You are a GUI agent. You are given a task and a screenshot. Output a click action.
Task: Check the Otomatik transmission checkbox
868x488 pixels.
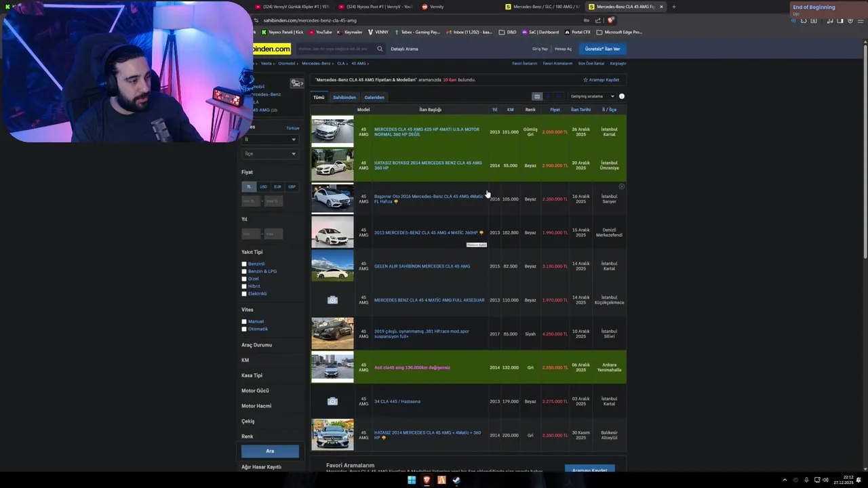point(244,329)
